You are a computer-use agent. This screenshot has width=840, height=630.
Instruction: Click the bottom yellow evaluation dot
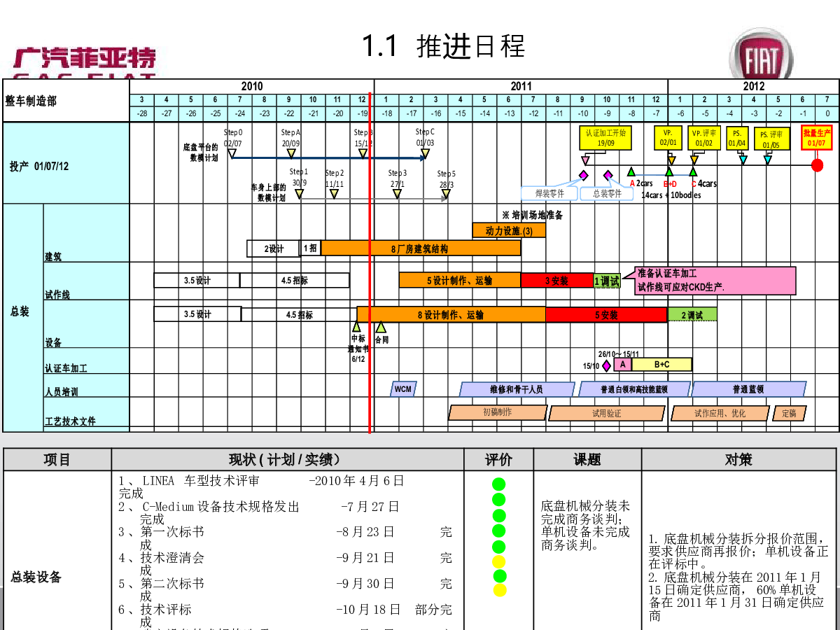point(500,589)
